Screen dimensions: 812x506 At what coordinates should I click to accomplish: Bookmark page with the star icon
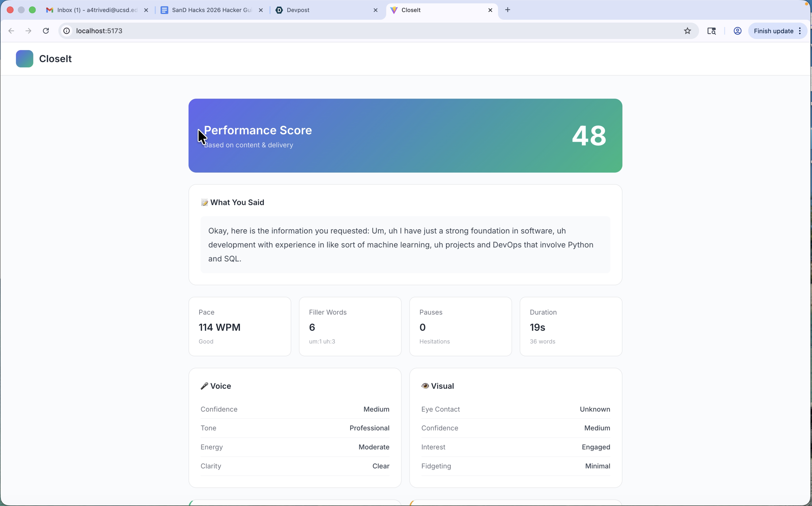click(687, 31)
